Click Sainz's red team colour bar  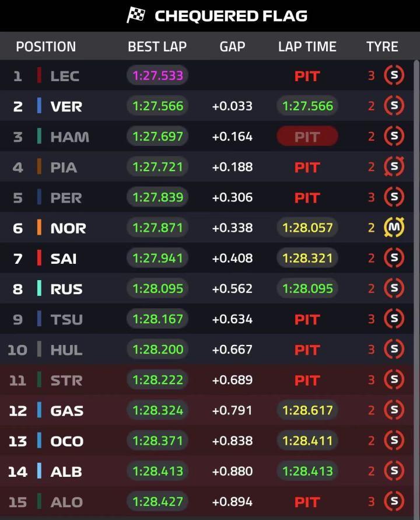click(x=39, y=258)
